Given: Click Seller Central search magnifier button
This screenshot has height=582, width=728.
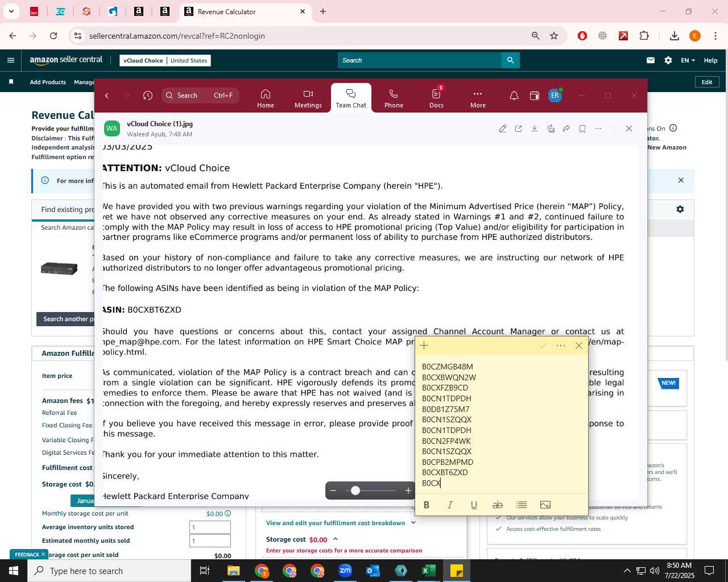Looking at the screenshot, I should click(511, 60).
